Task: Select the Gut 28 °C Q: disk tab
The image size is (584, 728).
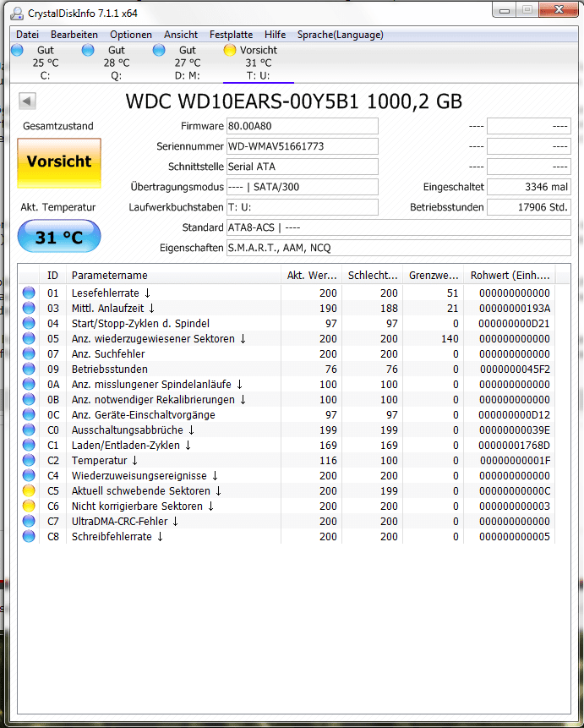Action: point(116,63)
